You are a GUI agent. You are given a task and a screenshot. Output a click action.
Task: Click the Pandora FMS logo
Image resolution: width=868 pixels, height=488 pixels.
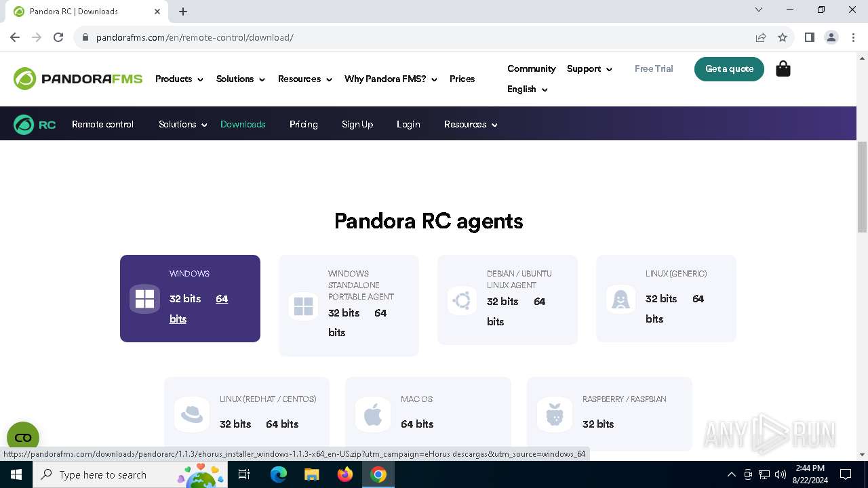[78, 79]
